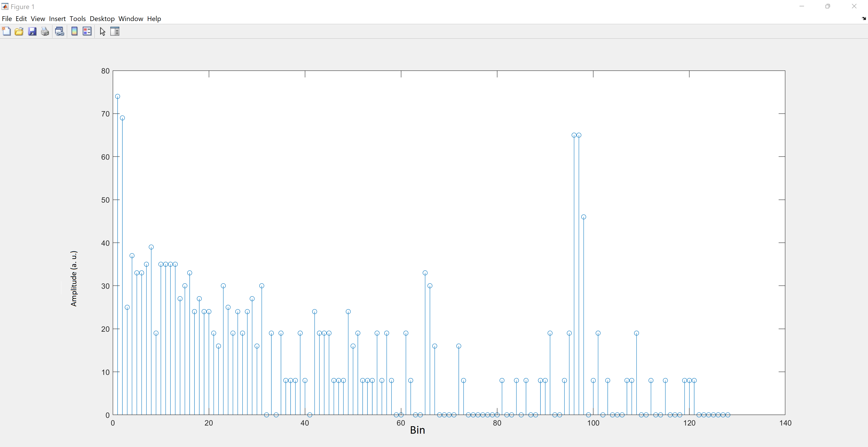Save the figure with the floppy icon

pos(32,31)
